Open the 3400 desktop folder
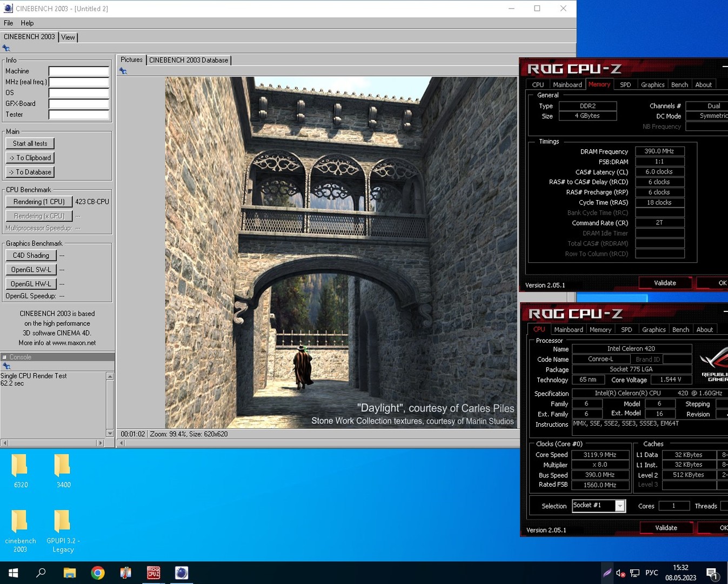This screenshot has height=584, width=728. 63,471
